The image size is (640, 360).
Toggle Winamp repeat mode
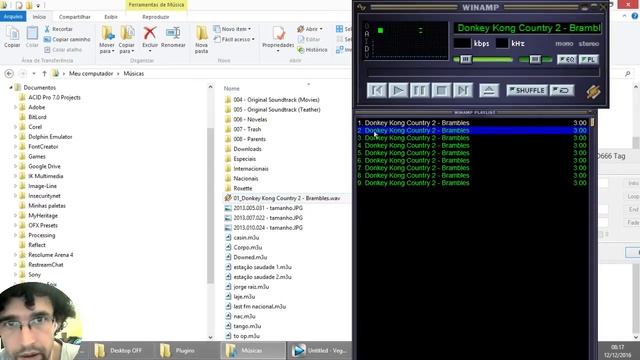[562, 90]
